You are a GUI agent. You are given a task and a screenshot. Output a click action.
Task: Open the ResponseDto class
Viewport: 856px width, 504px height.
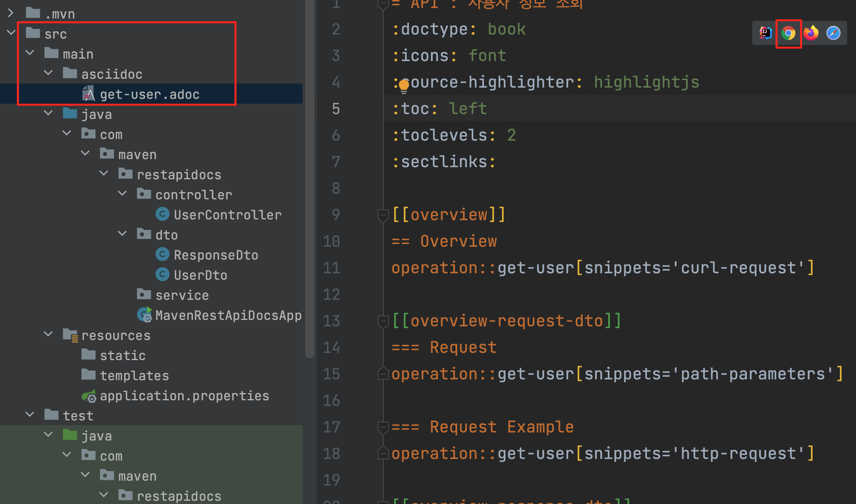pos(216,255)
